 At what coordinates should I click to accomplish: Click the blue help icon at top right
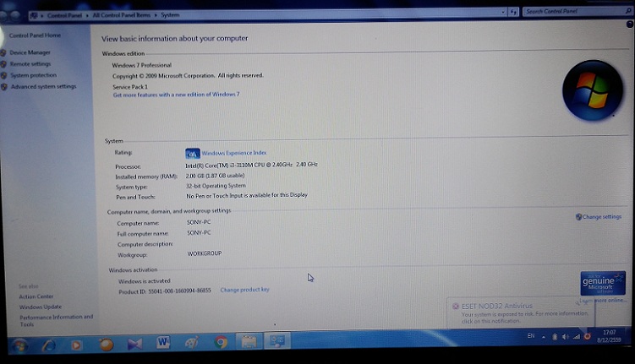[630, 24]
